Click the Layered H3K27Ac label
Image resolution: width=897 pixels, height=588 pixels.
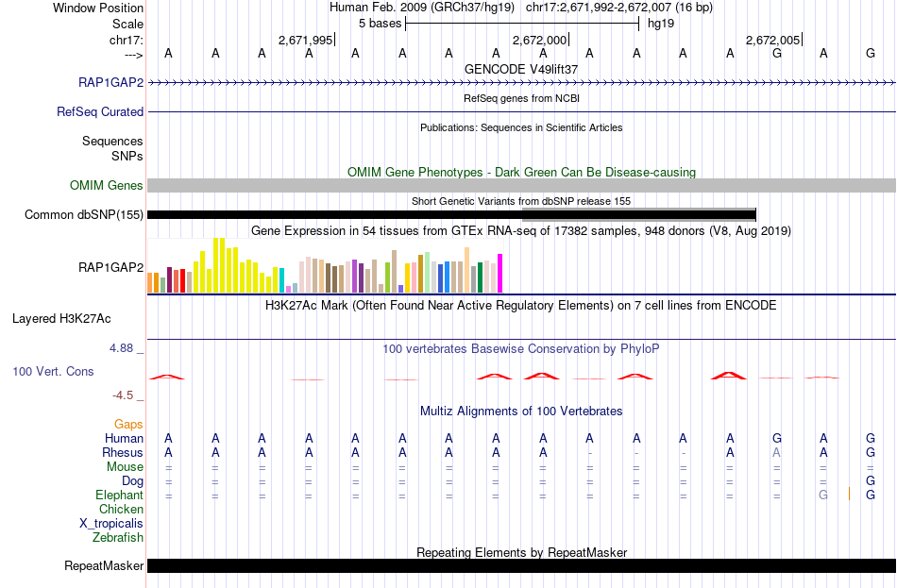tap(61, 319)
